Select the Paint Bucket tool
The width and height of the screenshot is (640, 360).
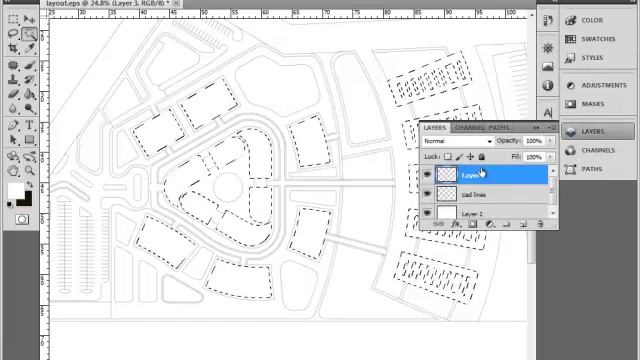[x=29, y=94]
